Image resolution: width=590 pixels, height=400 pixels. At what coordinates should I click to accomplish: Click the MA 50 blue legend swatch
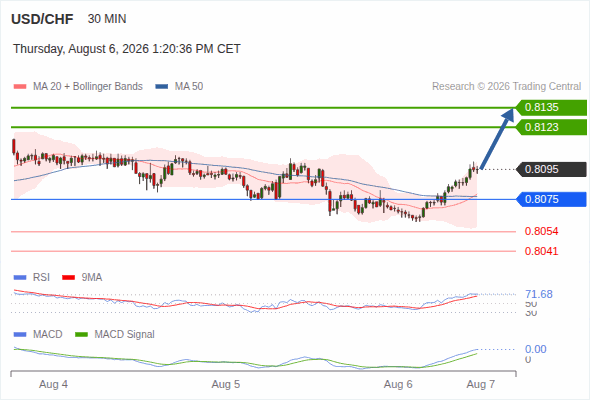tap(161, 87)
